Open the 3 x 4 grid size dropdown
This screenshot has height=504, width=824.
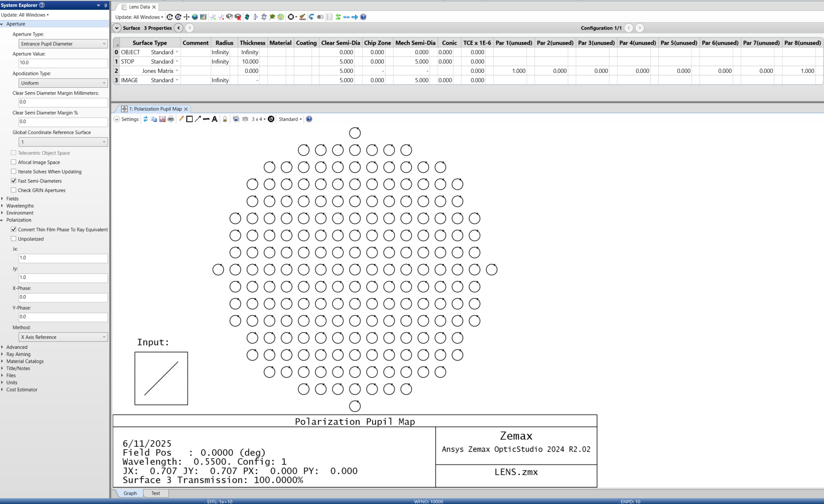tap(259, 119)
